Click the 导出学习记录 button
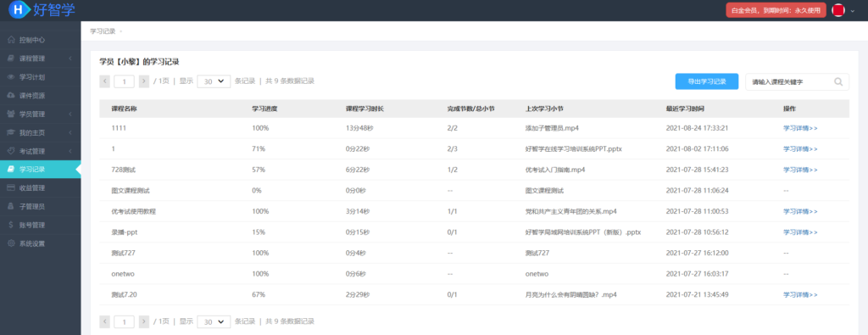Image resolution: width=868 pixels, height=335 pixels. (x=706, y=81)
